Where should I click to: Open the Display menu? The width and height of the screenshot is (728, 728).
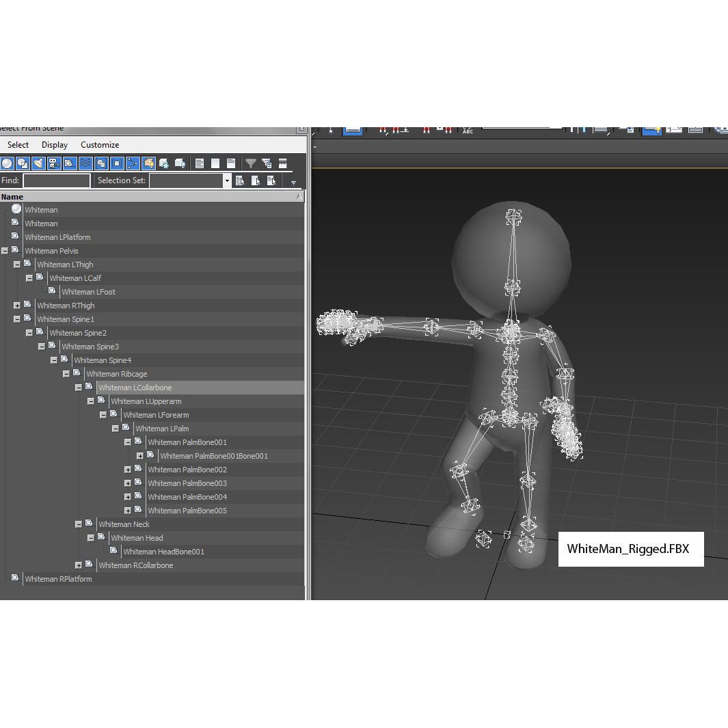pyautogui.click(x=54, y=145)
